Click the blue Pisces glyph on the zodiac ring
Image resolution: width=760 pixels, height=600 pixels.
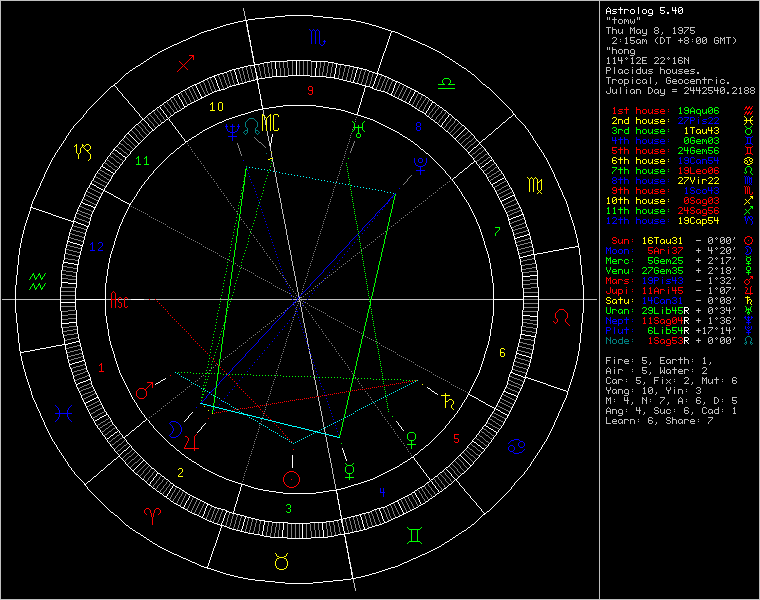[64, 414]
